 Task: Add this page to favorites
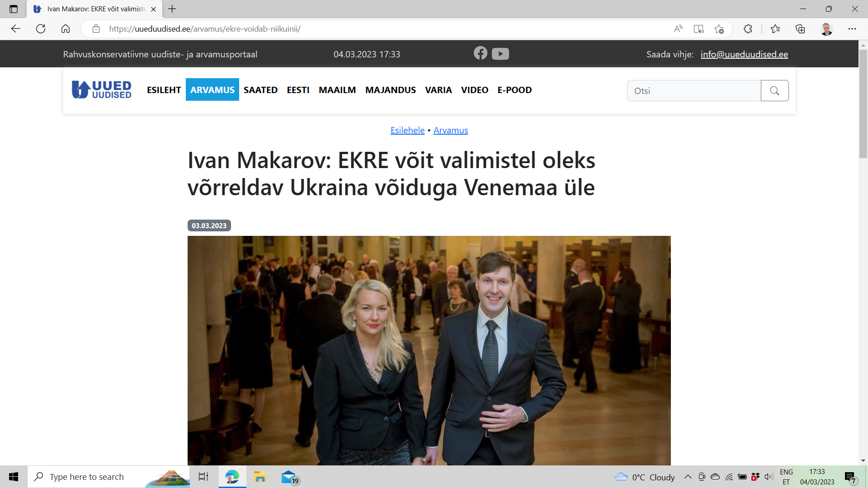coord(719,29)
